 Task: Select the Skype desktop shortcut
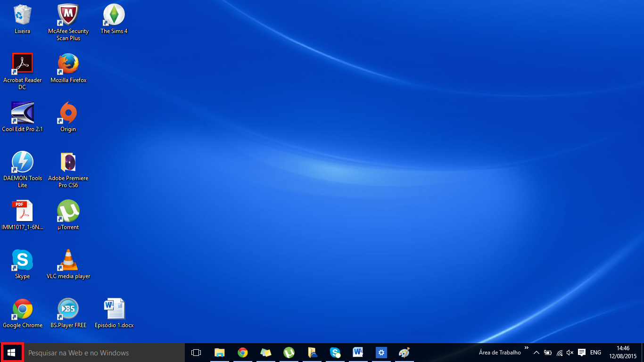[x=22, y=264]
